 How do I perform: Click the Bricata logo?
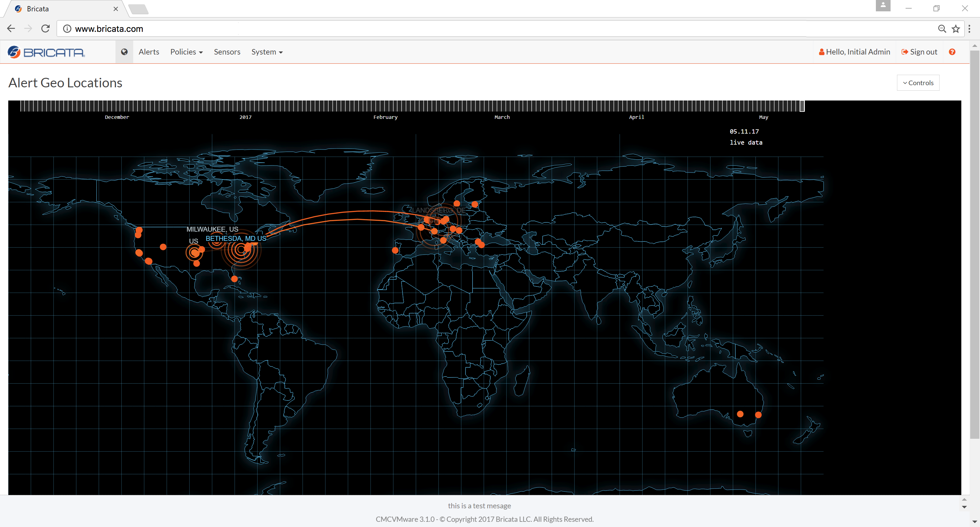(47, 52)
